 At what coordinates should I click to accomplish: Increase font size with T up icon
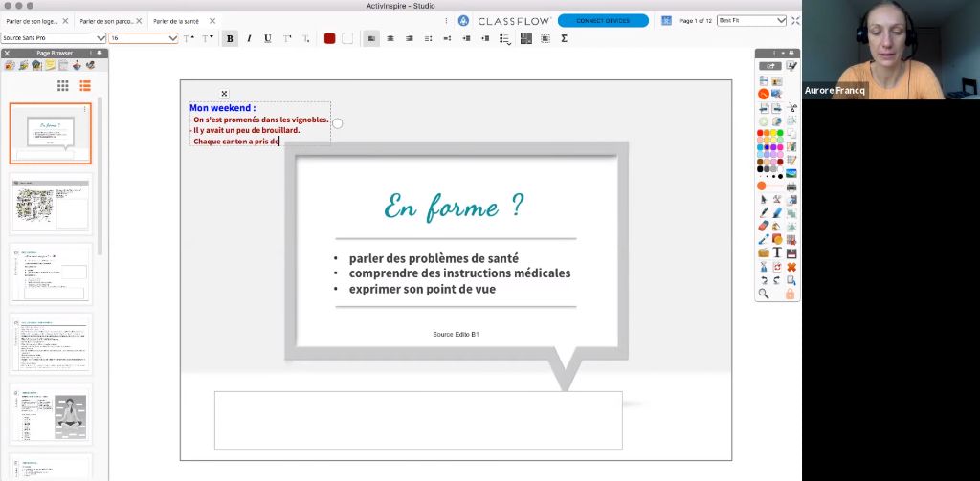pos(189,39)
